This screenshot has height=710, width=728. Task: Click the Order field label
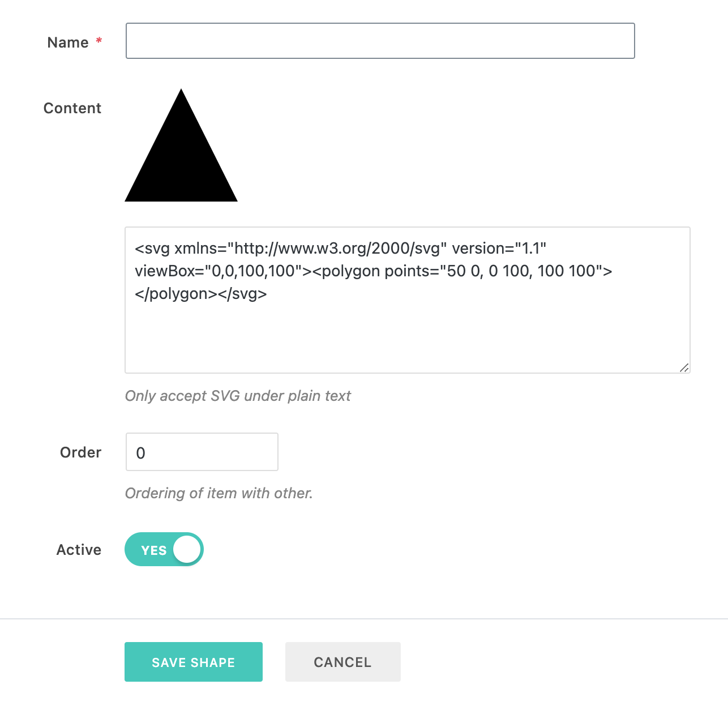(x=81, y=452)
